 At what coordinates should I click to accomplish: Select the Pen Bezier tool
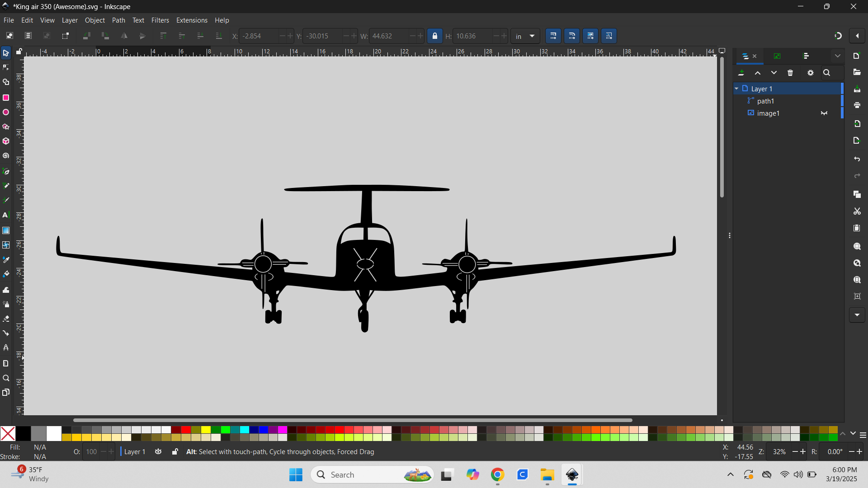6,172
